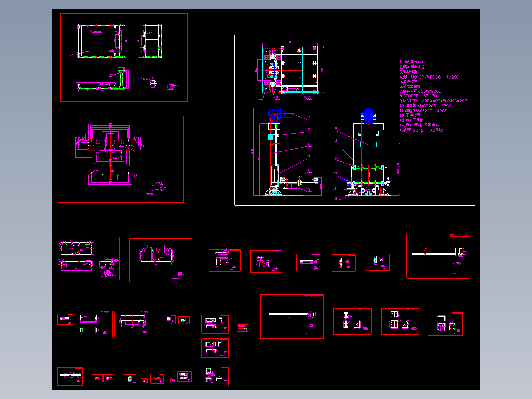Click callout number 8 on the side view
The width and height of the screenshot is (532, 399).
click(x=309, y=171)
